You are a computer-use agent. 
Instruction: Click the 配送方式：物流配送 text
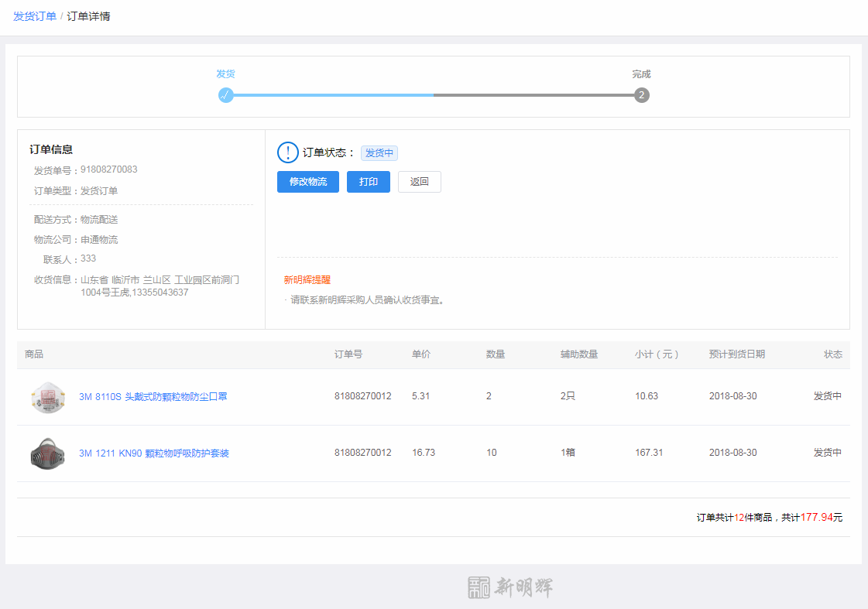[76, 220]
